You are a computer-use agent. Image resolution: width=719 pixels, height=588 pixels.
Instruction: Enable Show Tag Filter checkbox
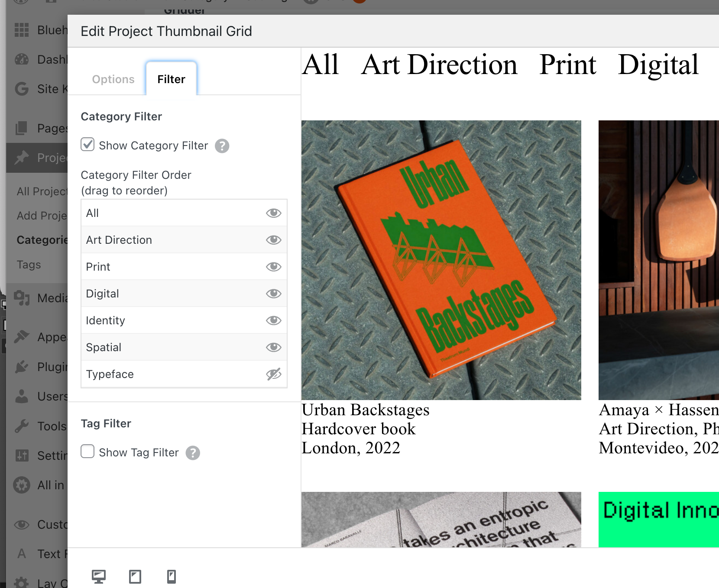tap(88, 452)
